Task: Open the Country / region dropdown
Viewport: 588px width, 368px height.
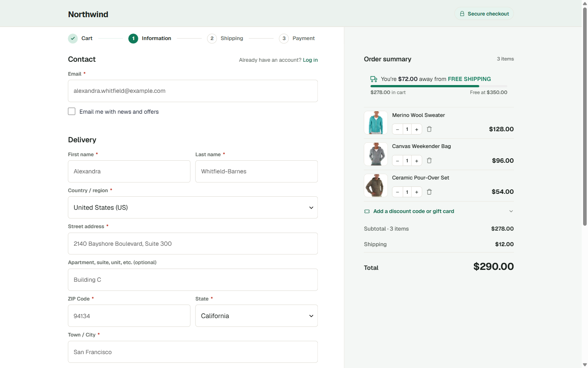Action: (193, 207)
